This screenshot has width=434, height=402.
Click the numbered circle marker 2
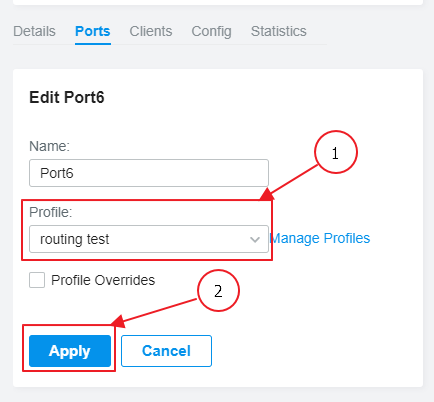point(218,291)
